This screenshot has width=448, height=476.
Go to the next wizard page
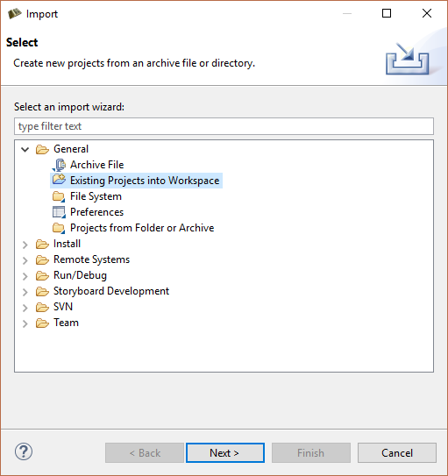[x=225, y=453]
